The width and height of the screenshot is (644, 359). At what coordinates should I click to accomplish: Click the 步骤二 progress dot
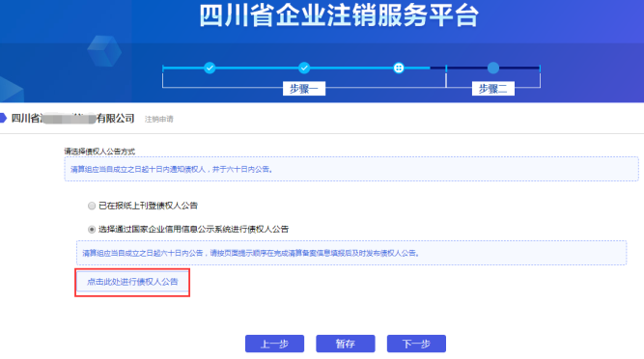(492, 68)
